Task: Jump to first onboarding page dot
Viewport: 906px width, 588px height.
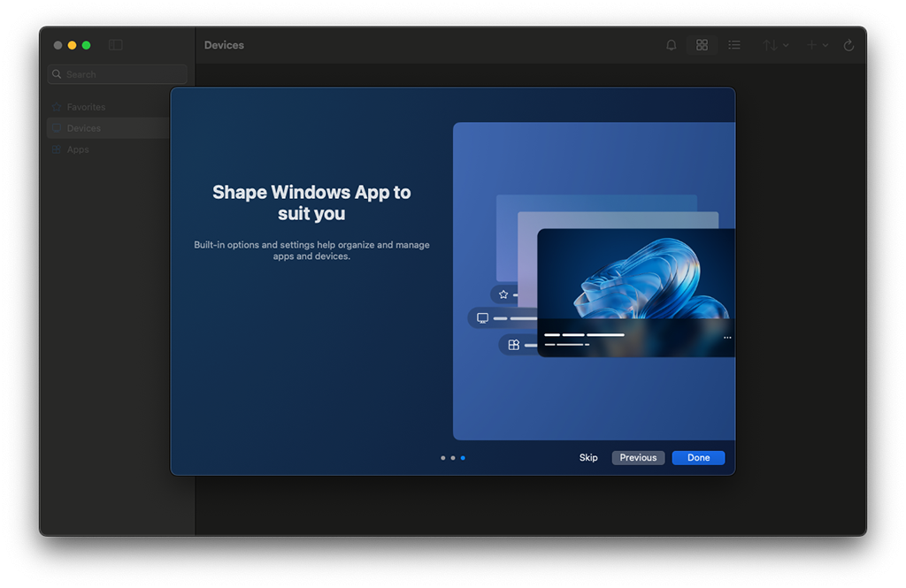Action: coord(442,458)
